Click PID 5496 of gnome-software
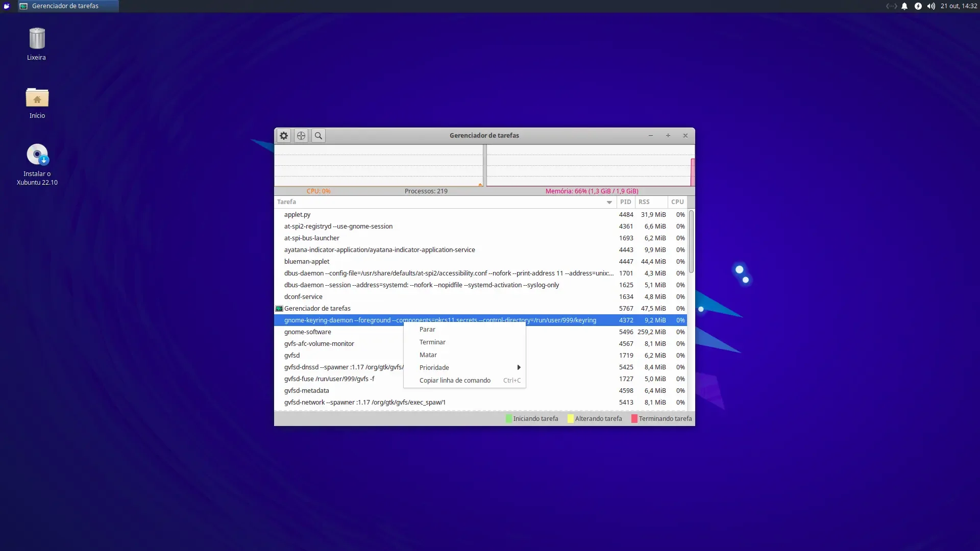This screenshot has width=980, height=551. (626, 332)
